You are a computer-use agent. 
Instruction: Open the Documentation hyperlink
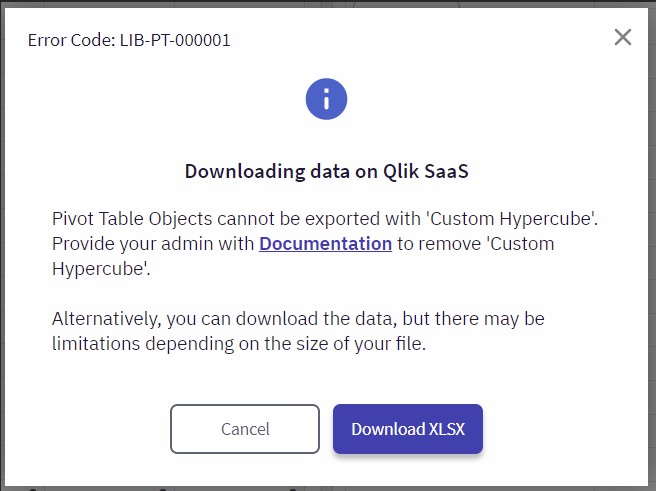[x=325, y=243]
